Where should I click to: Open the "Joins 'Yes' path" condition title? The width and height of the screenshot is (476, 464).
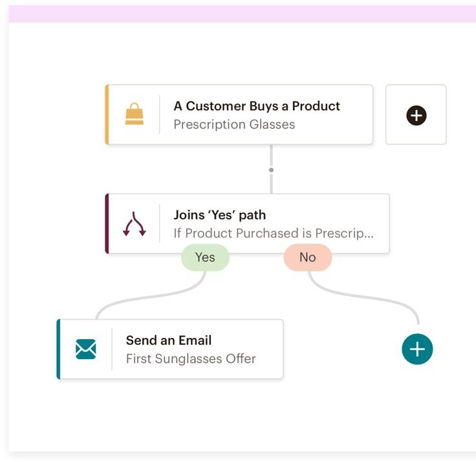(219, 215)
